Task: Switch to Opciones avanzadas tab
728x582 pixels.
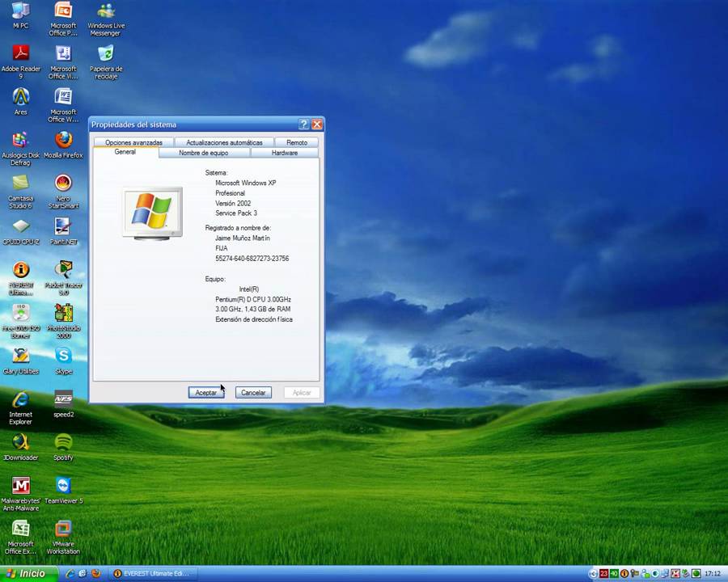Action: pos(133,142)
